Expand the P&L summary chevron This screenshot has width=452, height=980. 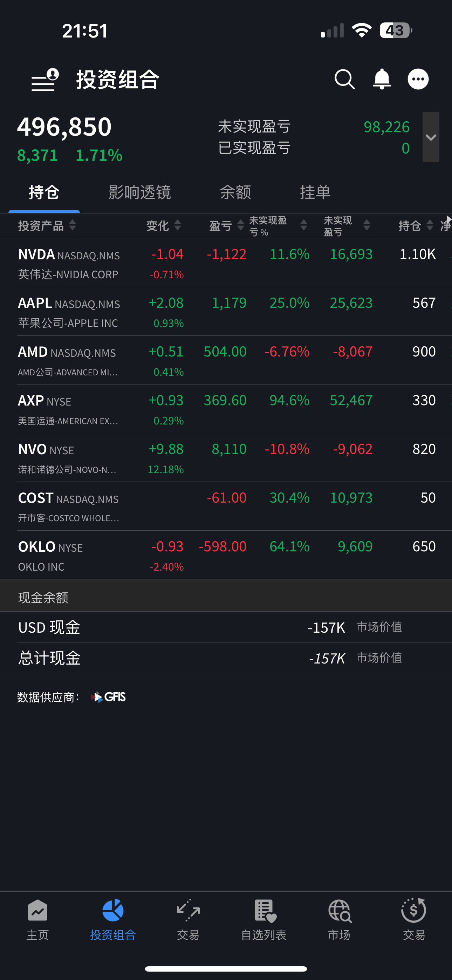tap(431, 137)
